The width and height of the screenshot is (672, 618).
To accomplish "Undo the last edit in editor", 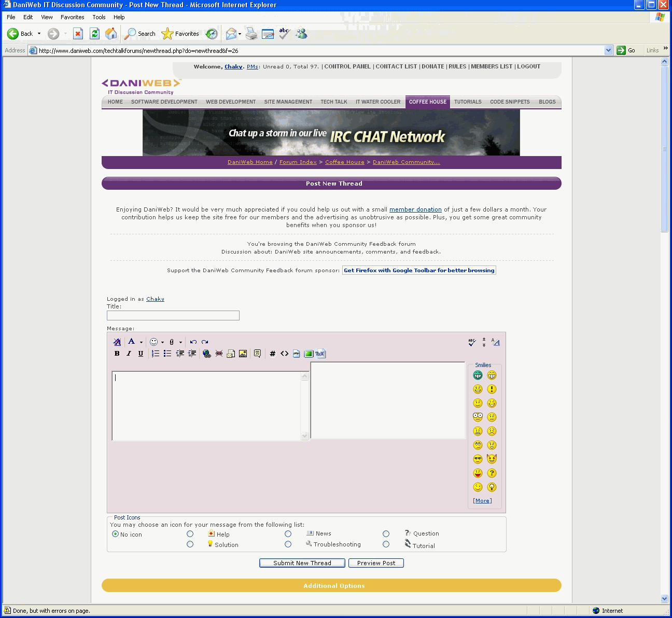I will pos(193,342).
